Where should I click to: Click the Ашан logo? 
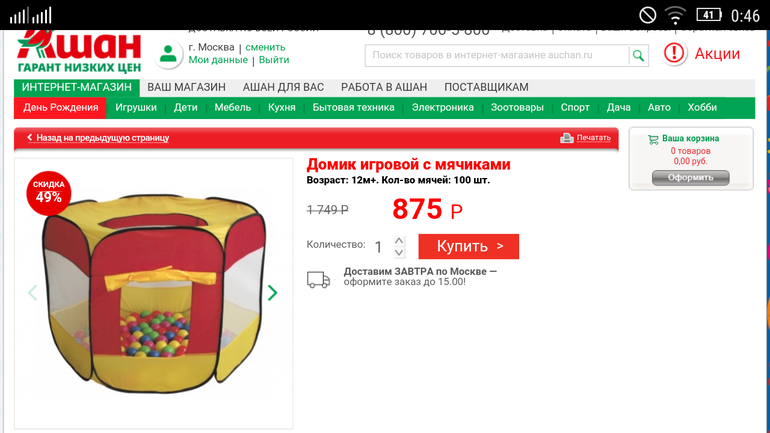pos(79,52)
